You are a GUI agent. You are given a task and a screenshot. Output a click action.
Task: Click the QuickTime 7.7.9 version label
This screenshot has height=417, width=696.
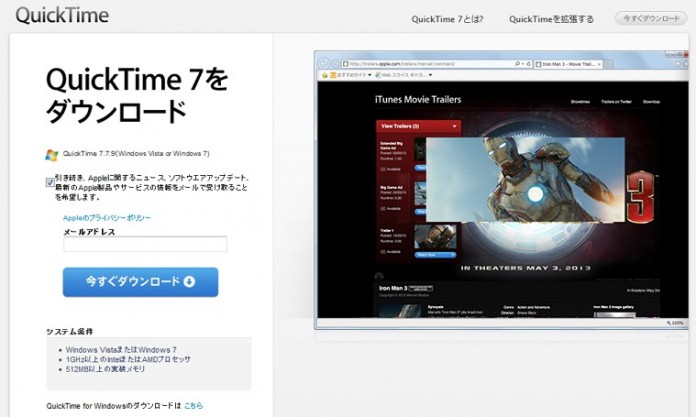[x=136, y=154]
